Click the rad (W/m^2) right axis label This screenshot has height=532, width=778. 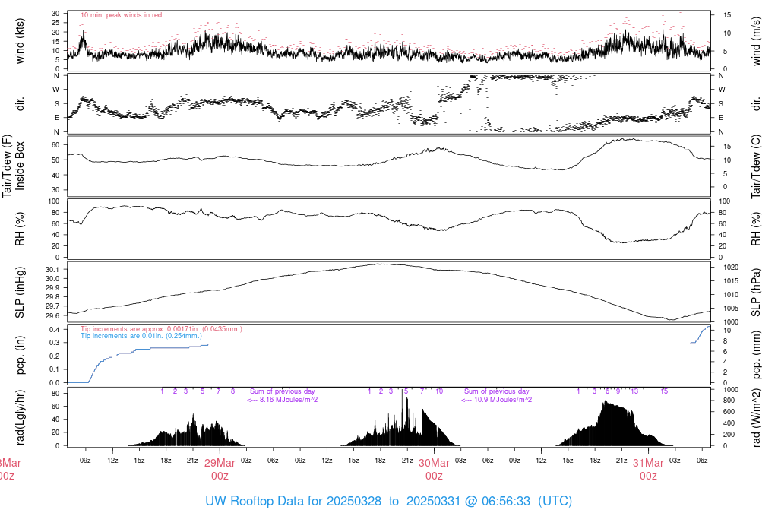click(756, 418)
